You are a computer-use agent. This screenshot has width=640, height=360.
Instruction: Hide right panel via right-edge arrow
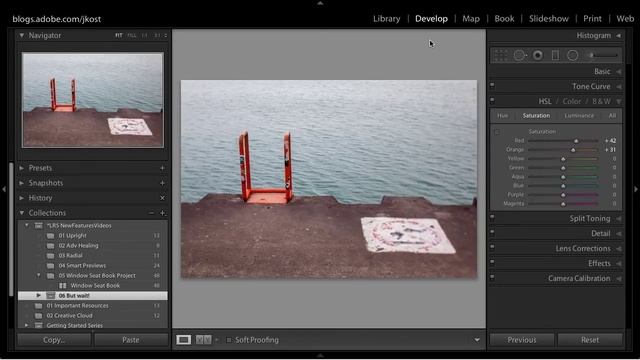pyautogui.click(x=636, y=189)
